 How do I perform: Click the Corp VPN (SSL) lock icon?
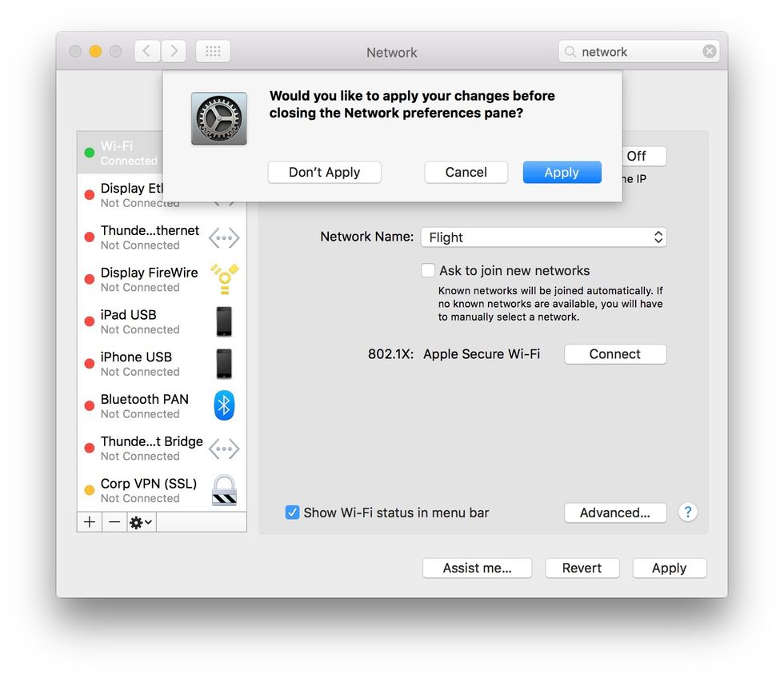coord(224,490)
